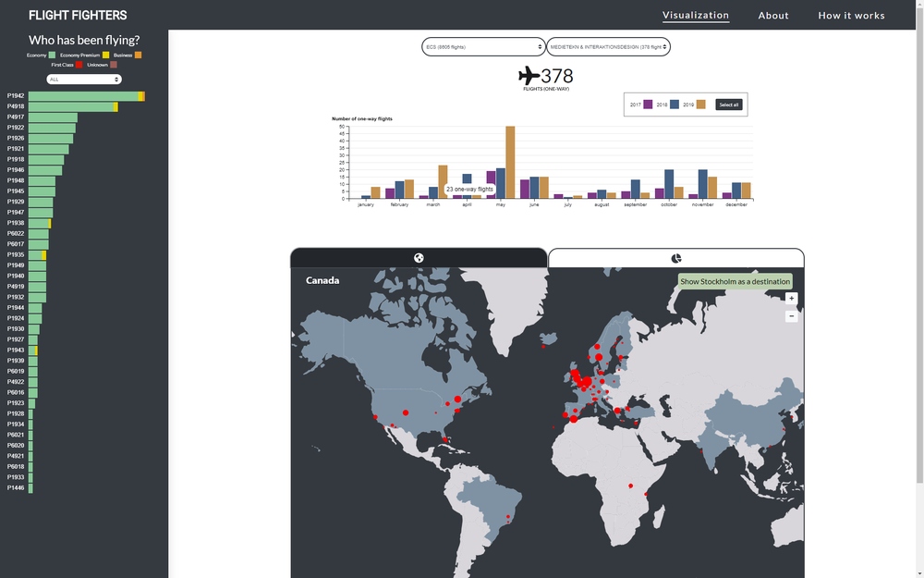
Task: Click the Unknown brown legend swatch
Action: (114, 65)
